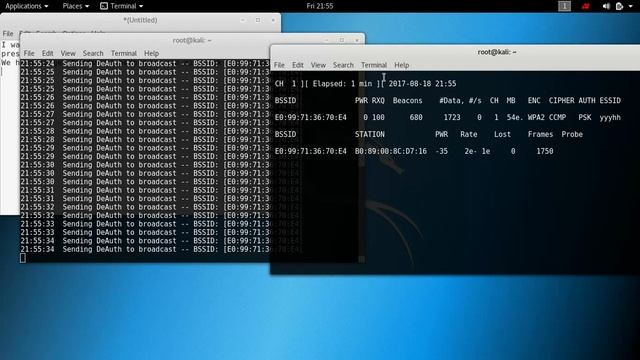
Task: Open Search menu in deauth terminal window
Action: click(x=93, y=53)
